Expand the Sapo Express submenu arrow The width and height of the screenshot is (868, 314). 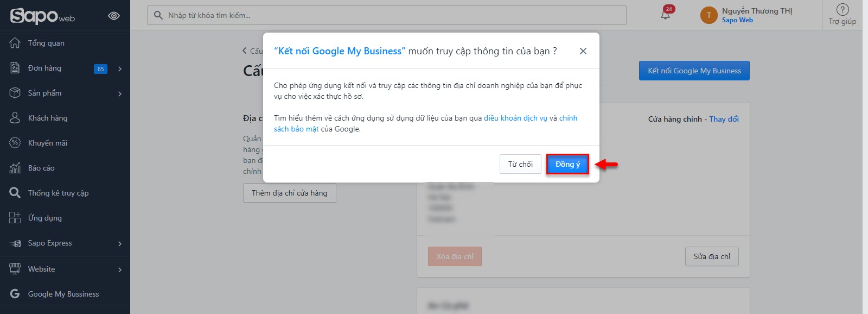pos(120,244)
